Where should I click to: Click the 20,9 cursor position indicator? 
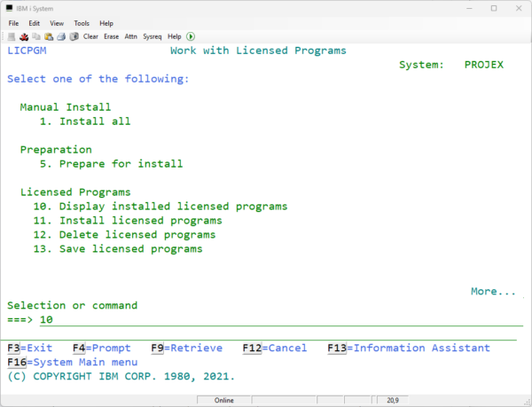[x=393, y=400]
